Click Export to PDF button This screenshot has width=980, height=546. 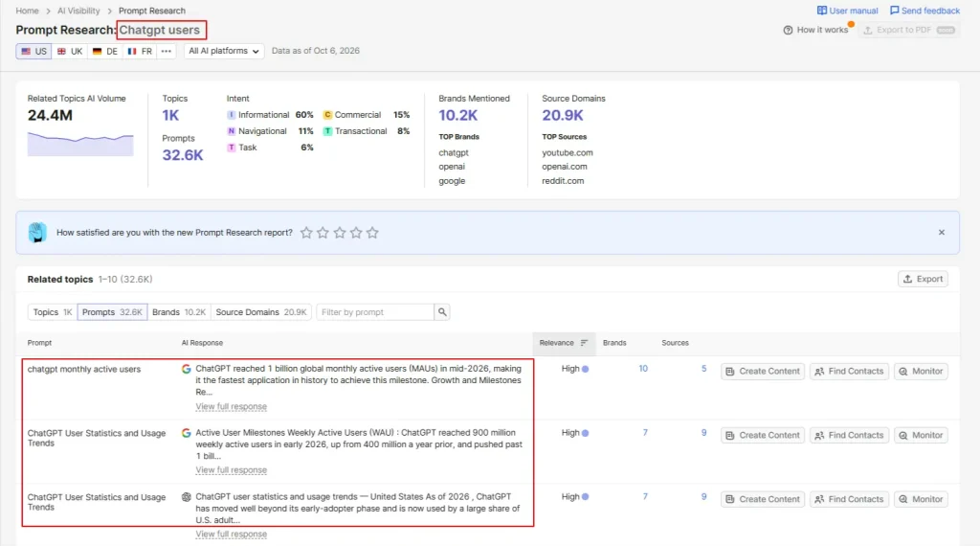(909, 30)
